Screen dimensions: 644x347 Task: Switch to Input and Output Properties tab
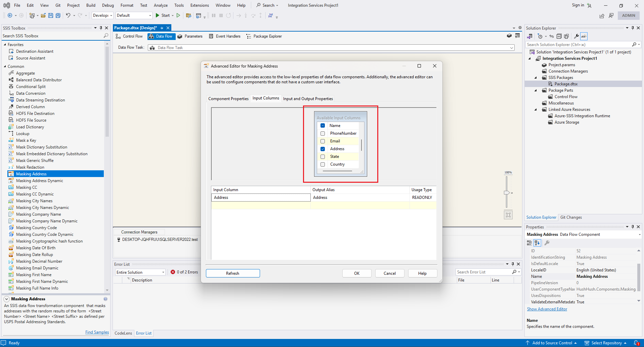click(x=308, y=99)
